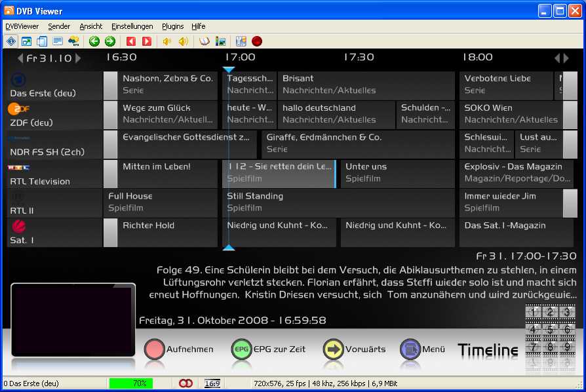Select Brisant programme on Das Erste
This screenshot has width=586, height=392.
point(366,86)
